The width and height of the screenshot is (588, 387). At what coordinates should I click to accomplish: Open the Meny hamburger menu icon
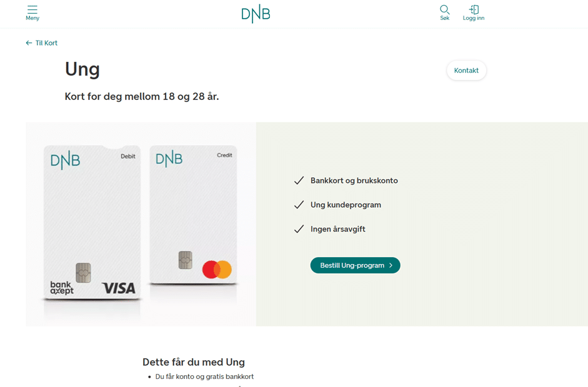click(x=32, y=9)
